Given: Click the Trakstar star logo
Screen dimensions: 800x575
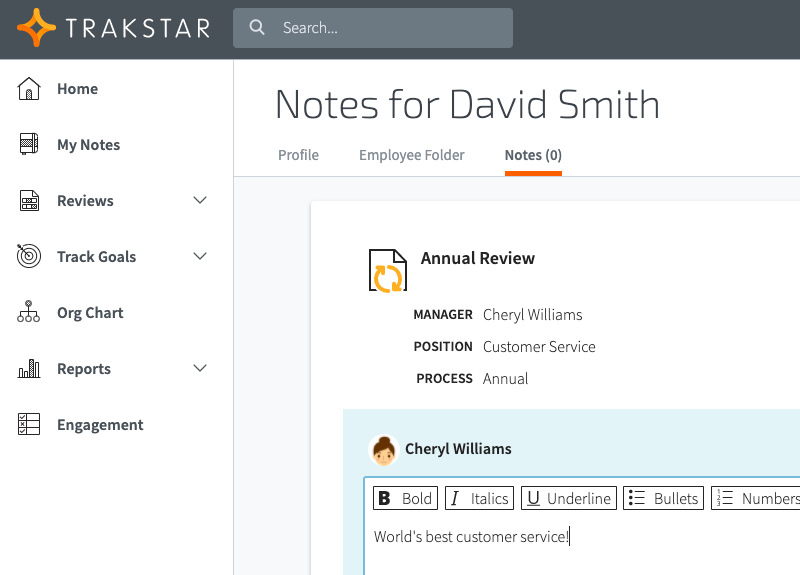Looking at the screenshot, I should (x=36, y=28).
